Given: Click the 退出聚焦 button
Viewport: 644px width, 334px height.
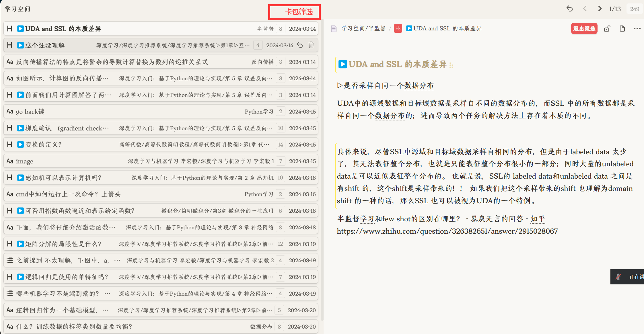Looking at the screenshot, I should (x=584, y=28).
